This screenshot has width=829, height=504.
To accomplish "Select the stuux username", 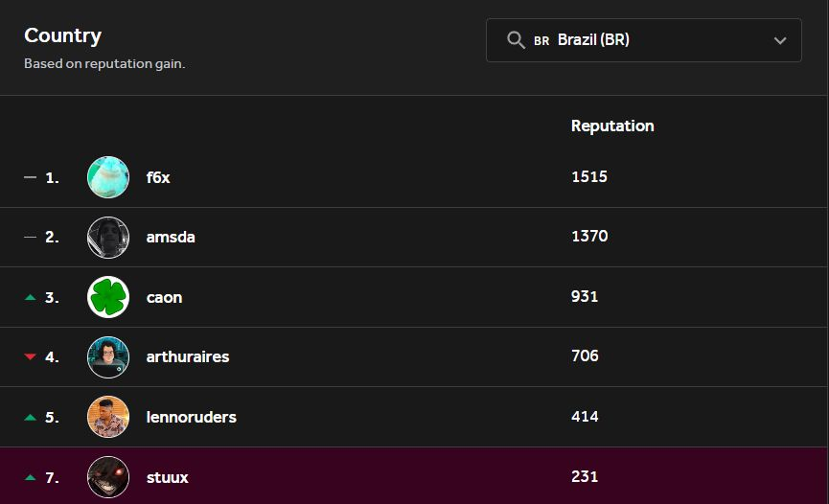I will [168, 476].
